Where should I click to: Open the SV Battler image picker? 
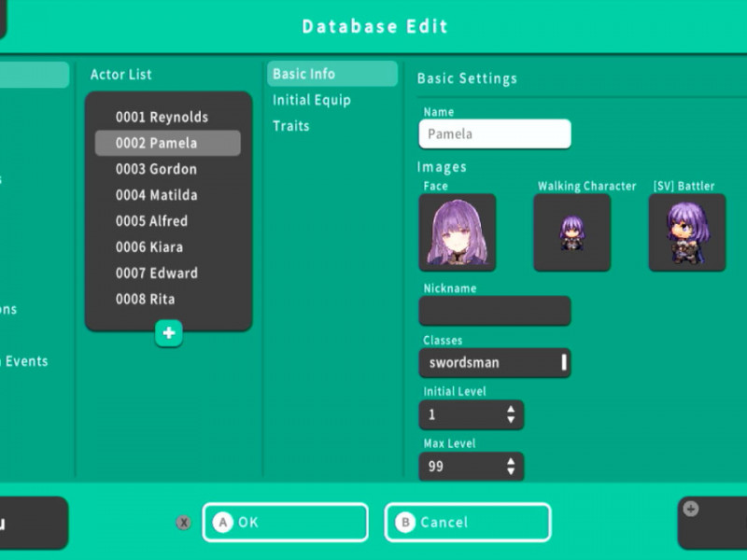(x=686, y=232)
